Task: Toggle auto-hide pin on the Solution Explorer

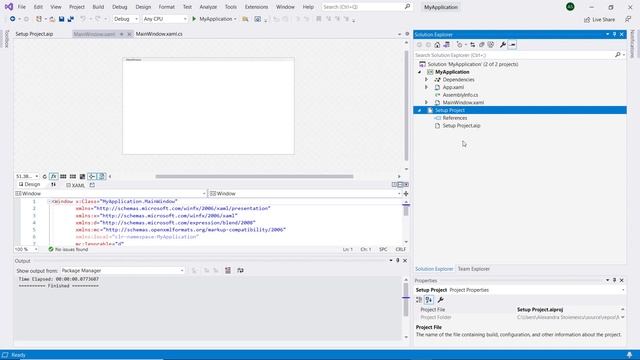Action: pos(614,34)
